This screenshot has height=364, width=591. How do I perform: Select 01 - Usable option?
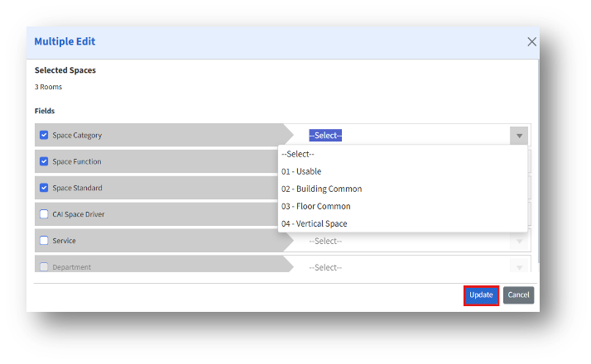click(x=301, y=171)
